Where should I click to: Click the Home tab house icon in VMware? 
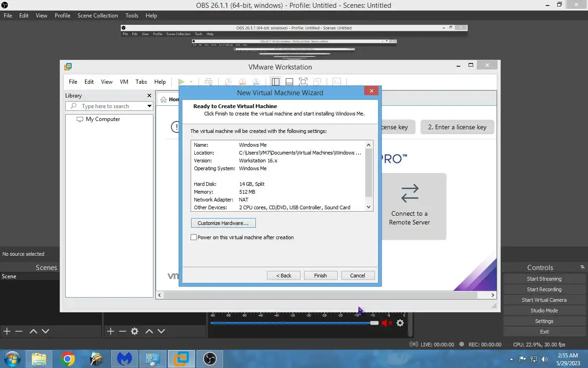(x=164, y=99)
